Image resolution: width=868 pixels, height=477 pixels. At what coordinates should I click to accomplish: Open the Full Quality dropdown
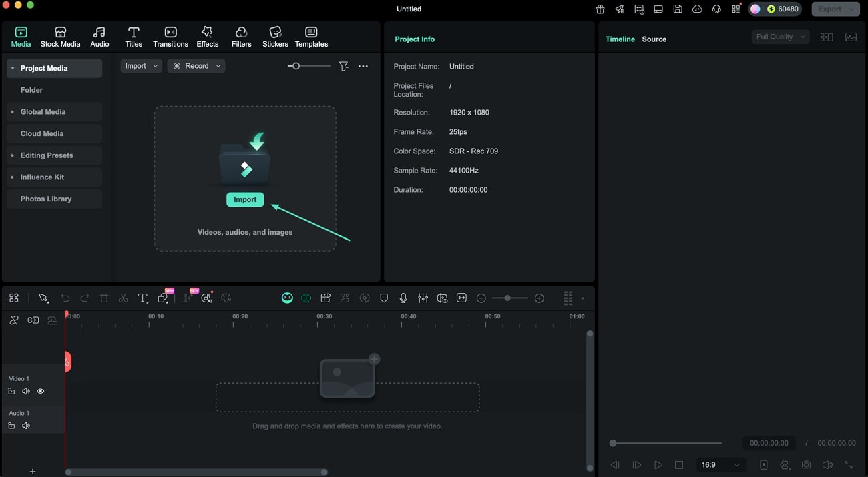point(781,37)
